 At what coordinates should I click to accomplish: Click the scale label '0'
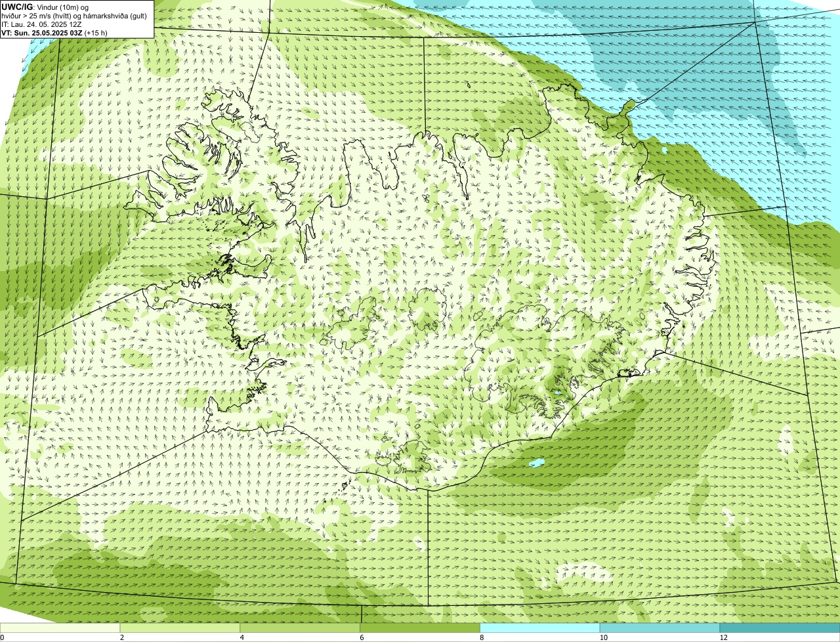[x=3, y=637]
